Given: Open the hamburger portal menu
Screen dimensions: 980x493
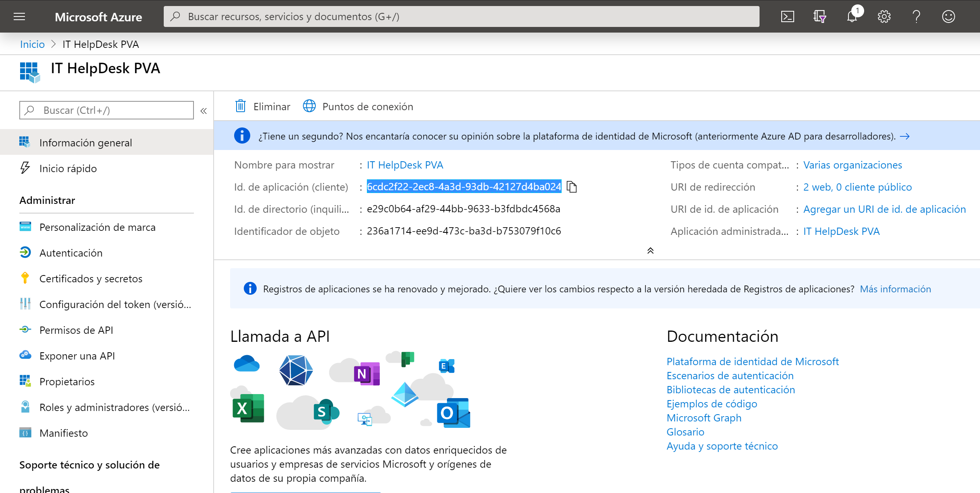Looking at the screenshot, I should click(x=19, y=16).
